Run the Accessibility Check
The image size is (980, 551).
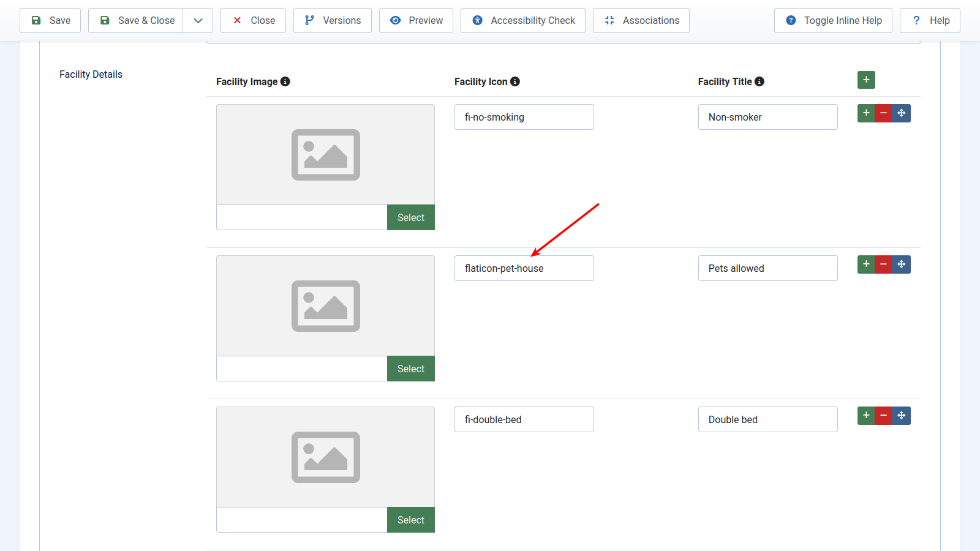[x=522, y=21]
